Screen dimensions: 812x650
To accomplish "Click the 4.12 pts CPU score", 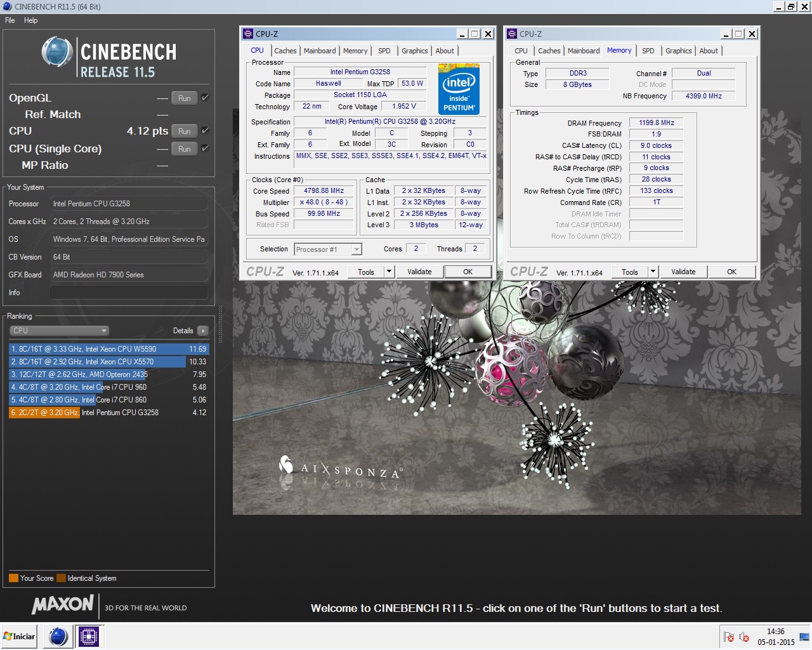I will (x=147, y=131).
